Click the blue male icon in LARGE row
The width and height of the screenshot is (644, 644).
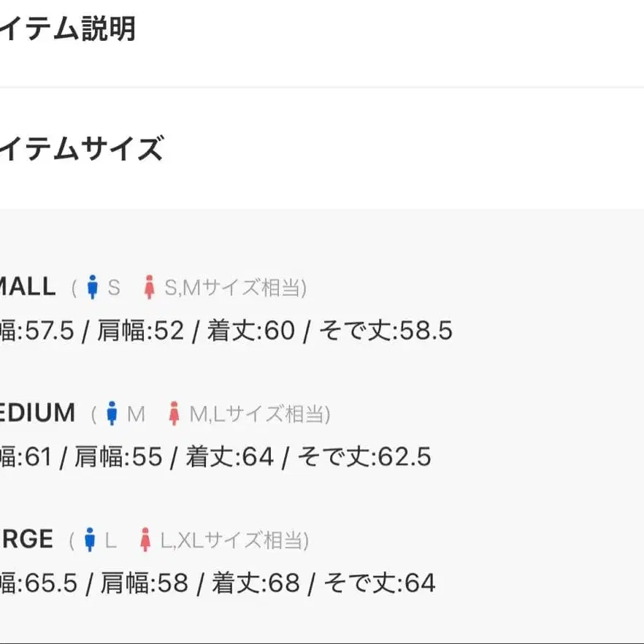tap(90, 540)
